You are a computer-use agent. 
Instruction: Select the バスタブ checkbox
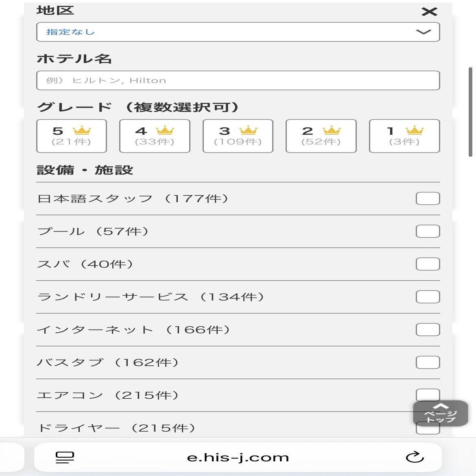pyautogui.click(x=428, y=362)
